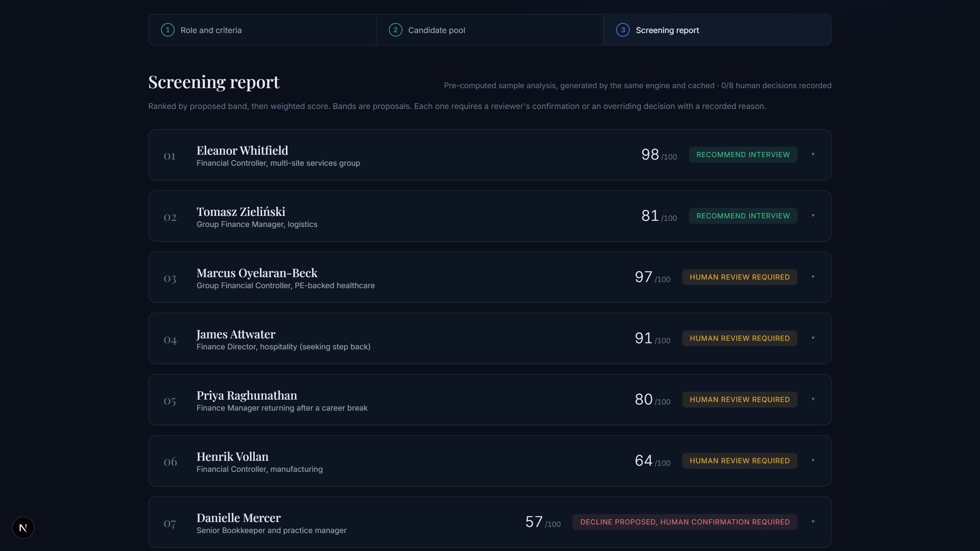Viewport: 980px width, 551px height.
Task: Expand Priya Raghunathan's details chevron
Action: [813, 399]
